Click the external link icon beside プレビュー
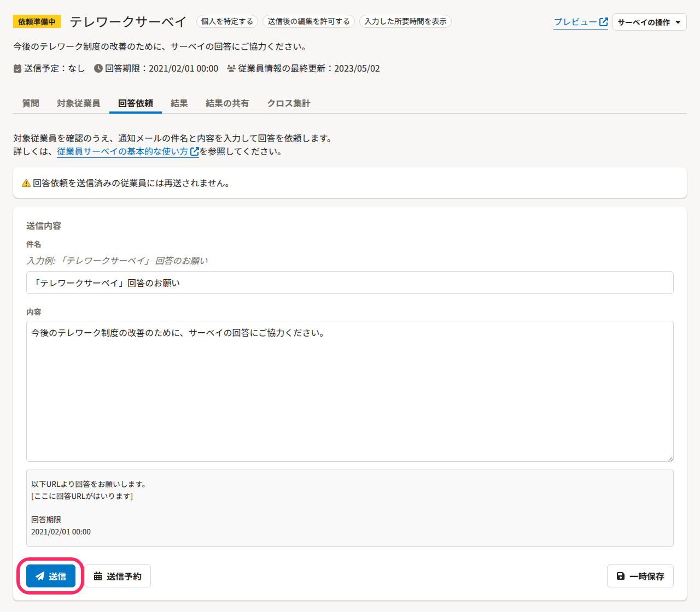700x612 pixels. coord(604,22)
